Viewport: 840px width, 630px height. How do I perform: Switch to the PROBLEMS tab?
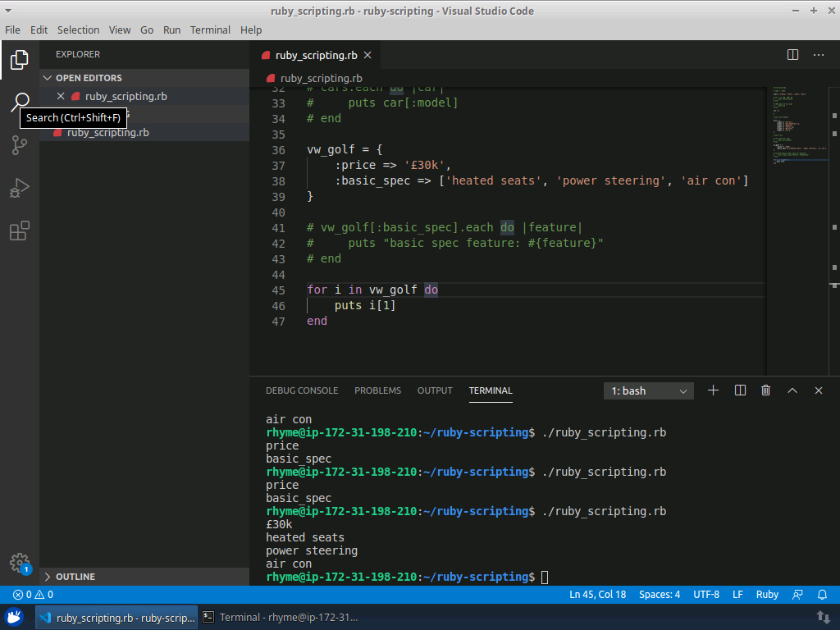pyautogui.click(x=377, y=390)
